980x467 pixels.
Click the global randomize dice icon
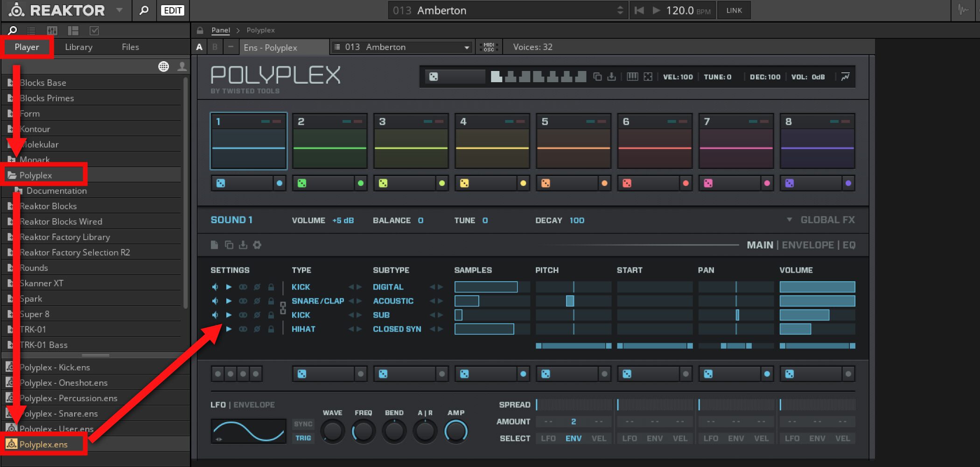click(434, 77)
